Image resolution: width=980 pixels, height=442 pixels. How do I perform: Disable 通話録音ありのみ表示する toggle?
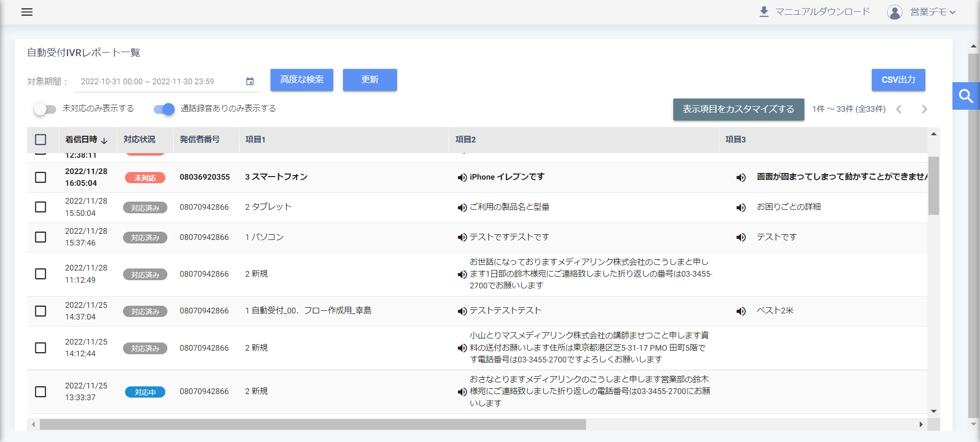(x=164, y=109)
